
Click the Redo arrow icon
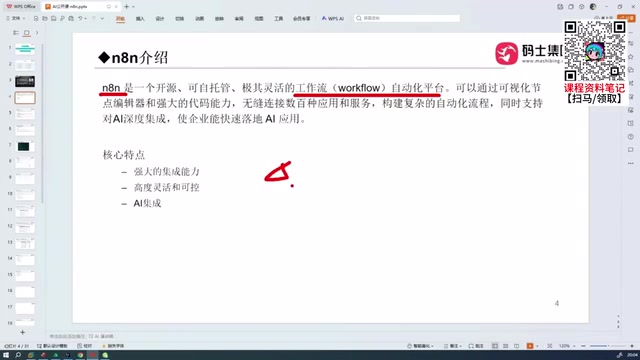click(x=94, y=18)
